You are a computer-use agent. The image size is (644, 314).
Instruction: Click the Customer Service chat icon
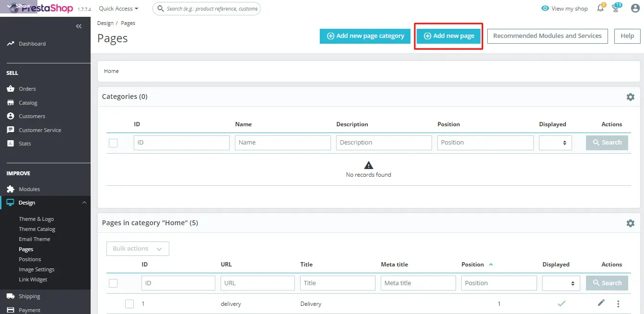click(11, 130)
